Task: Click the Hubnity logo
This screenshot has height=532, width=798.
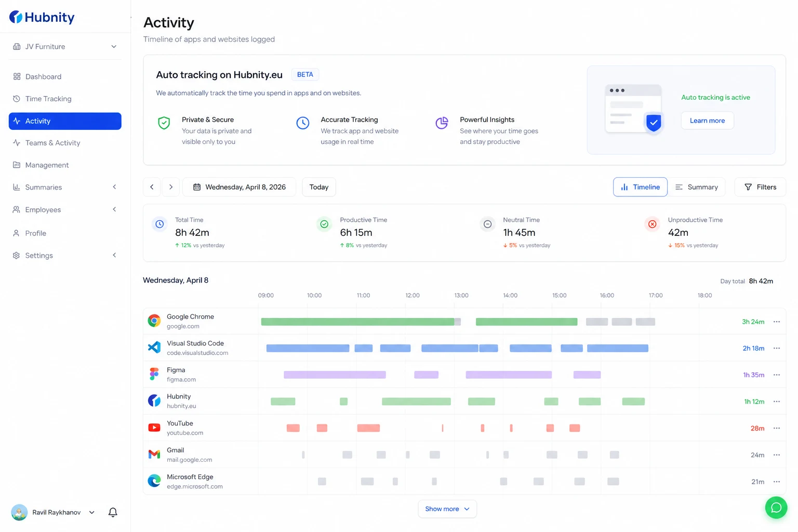Action: (42, 17)
